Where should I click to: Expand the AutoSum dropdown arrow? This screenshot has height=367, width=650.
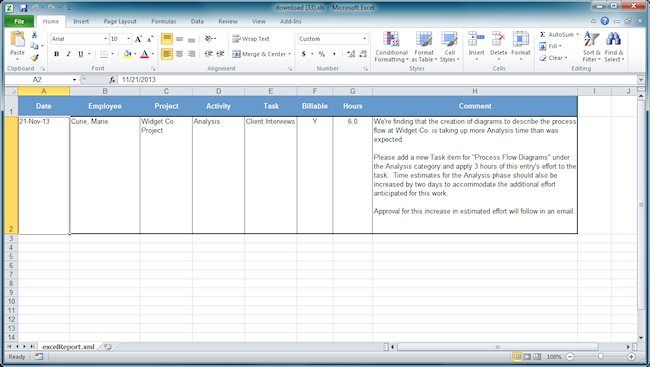click(x=577, y=34)
